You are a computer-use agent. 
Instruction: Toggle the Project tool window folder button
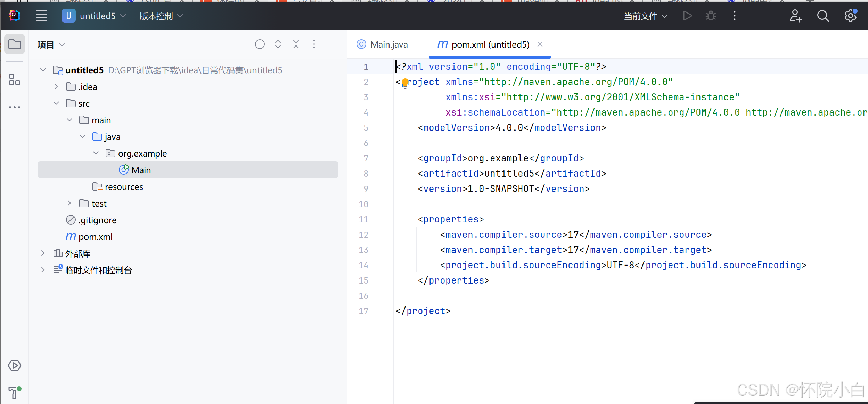point(15,44)
